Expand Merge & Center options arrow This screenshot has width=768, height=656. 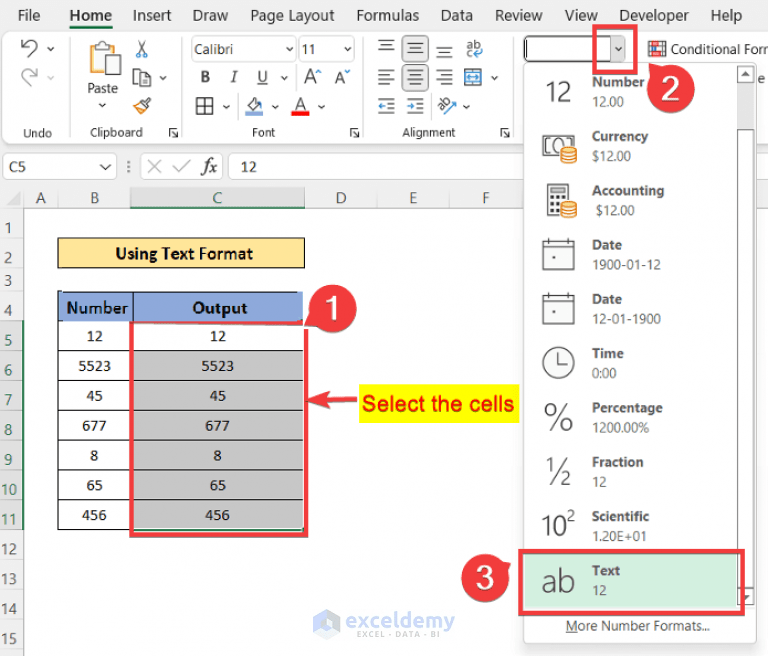[x=495, y=77]
